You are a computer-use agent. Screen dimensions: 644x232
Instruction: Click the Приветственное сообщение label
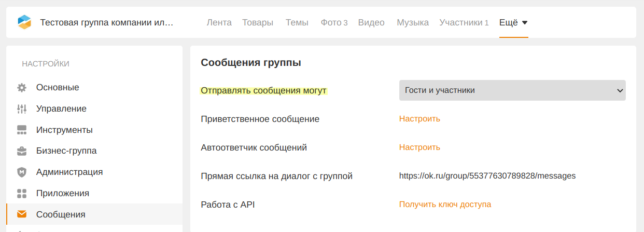[x=260, y=119]
